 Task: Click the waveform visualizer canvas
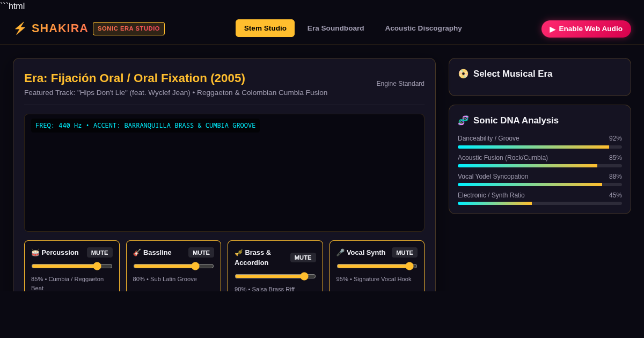[x=224, y=173]
